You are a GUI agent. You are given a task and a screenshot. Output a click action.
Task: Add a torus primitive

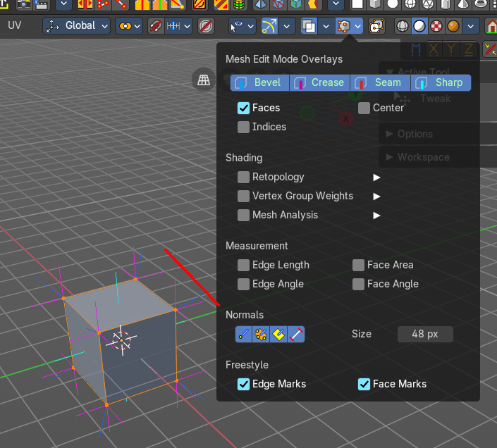point(481,4)
